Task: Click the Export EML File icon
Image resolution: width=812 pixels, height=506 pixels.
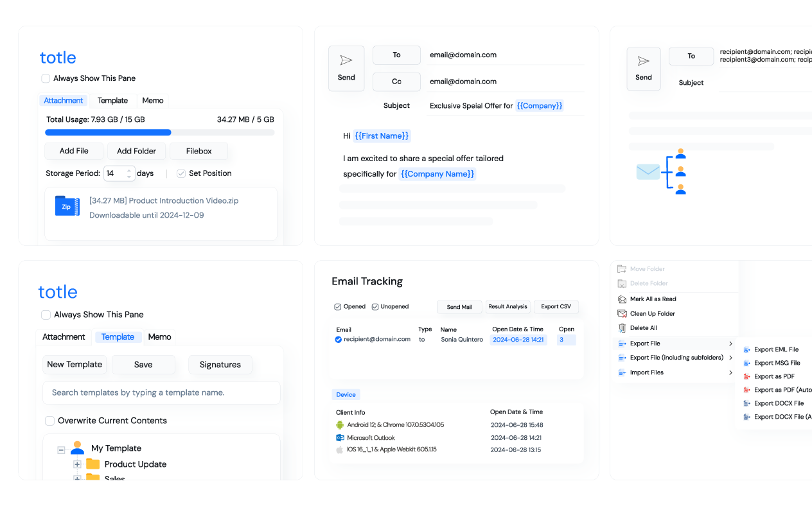Action: [746, 350]
